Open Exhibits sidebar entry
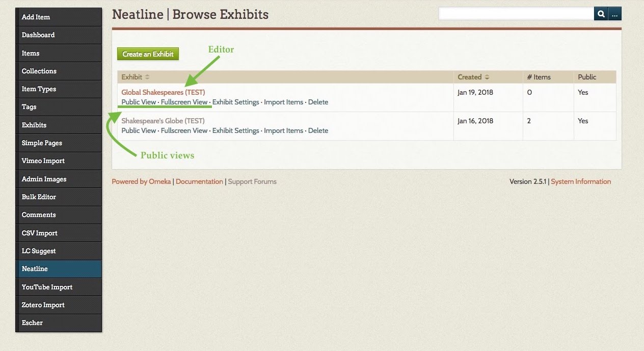This screenshot has width=644, height=351. 59,125
